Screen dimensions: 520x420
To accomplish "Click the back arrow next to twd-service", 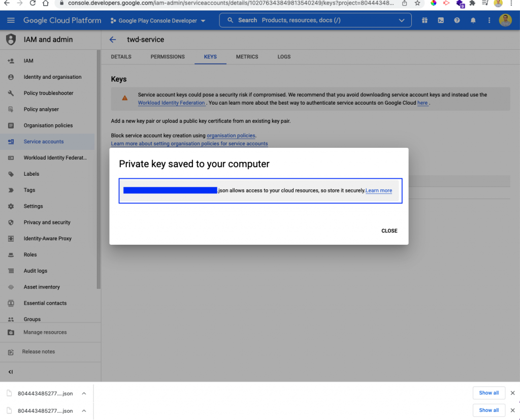I will (x=113, y=40).
